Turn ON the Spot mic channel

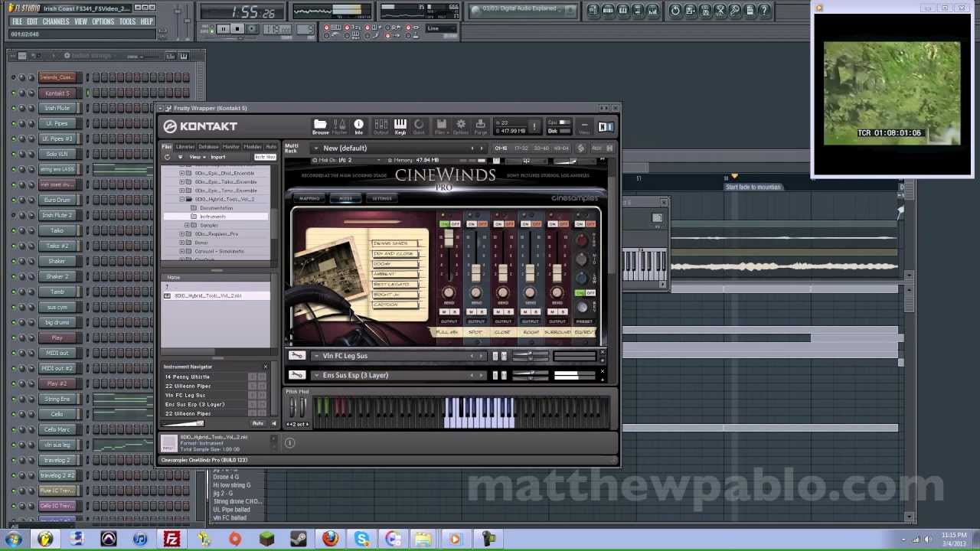click(x=472, y=223)
